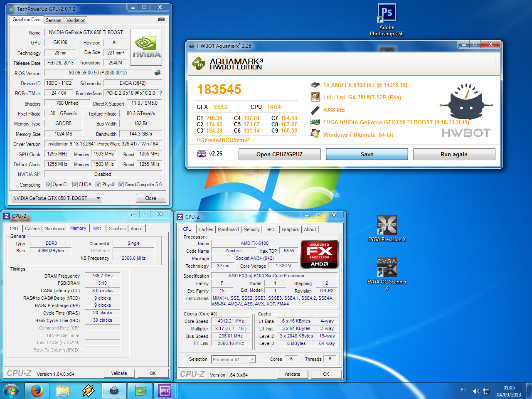Toggle the CUDA checkbox
This screenshot has height=399, width=532.
coord(75,185)
